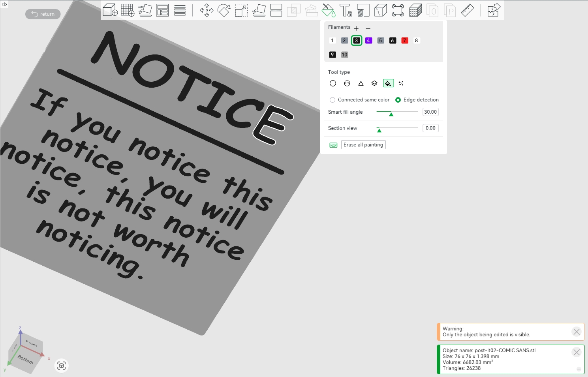The width and height of the screenshot is (588, 377).
Task: Select the Scale gizmo
Action: pyautogui.click(x=241, y=10)
